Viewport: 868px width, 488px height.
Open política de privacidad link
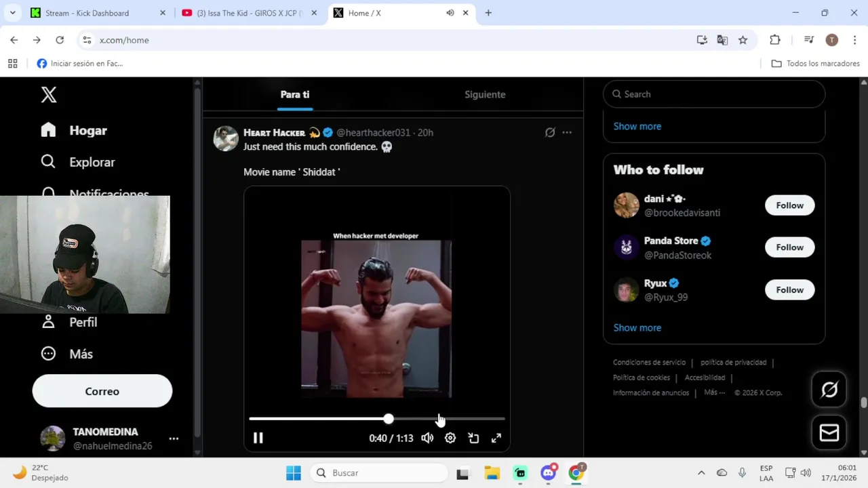point(734,363)
